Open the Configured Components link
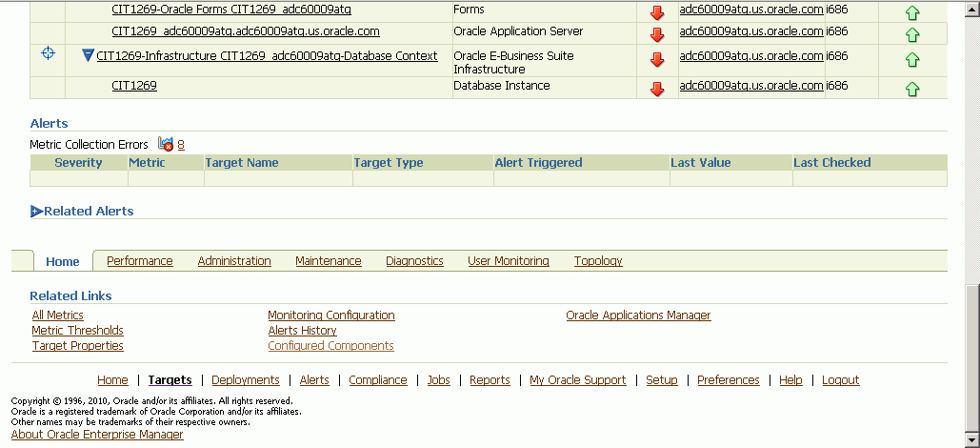 pyautogui.click(x=330, y=345)
